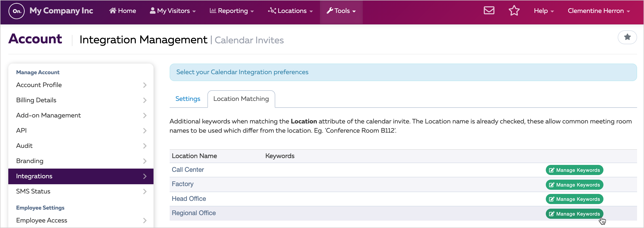Click the envelope messages icon

pos(489,11)
